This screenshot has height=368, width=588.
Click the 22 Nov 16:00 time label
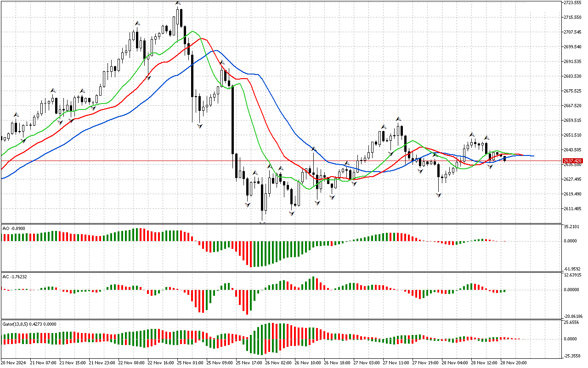click(161, 363)
